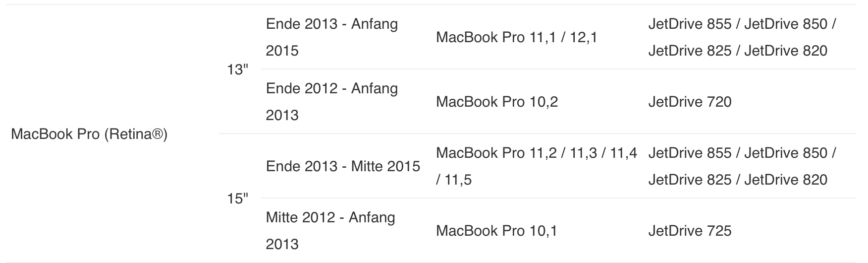868x263 pixels.
Task: Click Ende 2013 - Mitte 2015 period
Action: (x=343, y=166)
